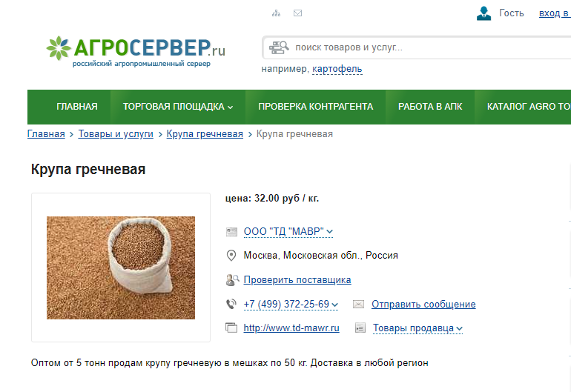Click the buckwheat sack product image
The height and width of the screenshot is (392, 571).
(121, 268)
